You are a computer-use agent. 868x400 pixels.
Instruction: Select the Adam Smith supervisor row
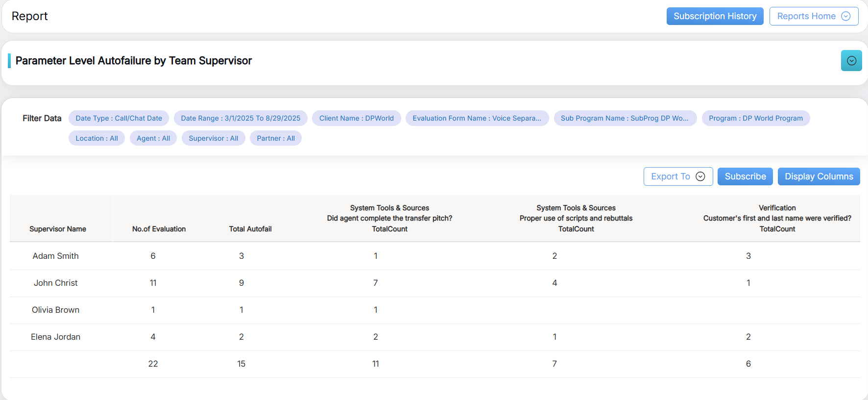(x=55, y=256)
